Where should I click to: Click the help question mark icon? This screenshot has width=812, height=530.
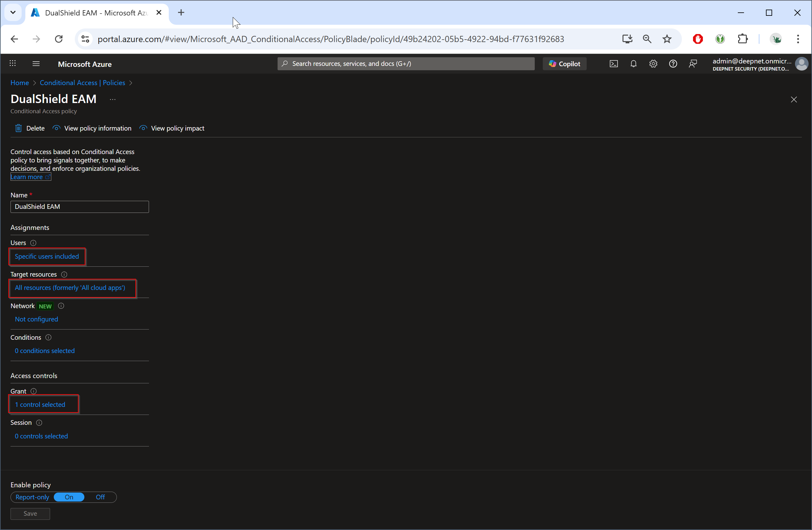[x=673, y=64]
